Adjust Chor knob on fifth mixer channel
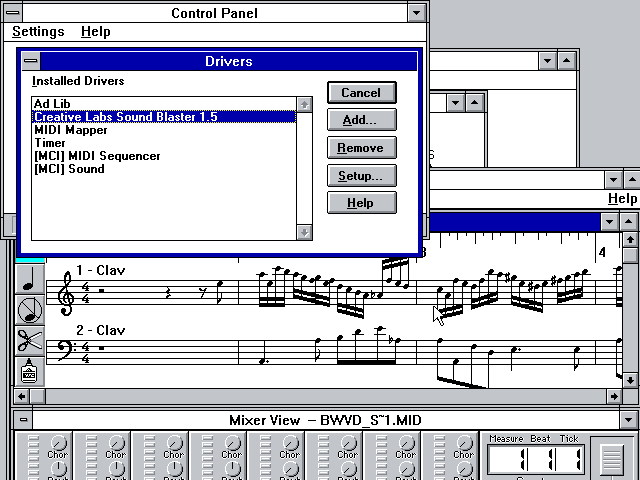The height and width of the screenshot is (480, 640). (291, 442)
